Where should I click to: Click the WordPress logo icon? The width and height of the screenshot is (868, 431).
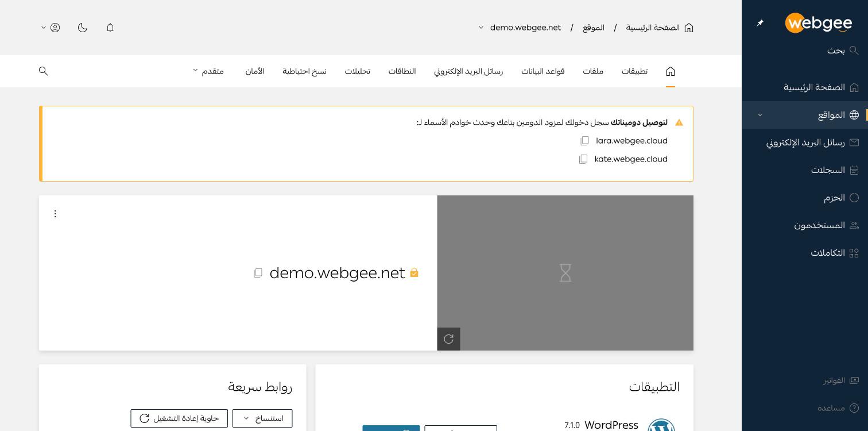[661, 425]
